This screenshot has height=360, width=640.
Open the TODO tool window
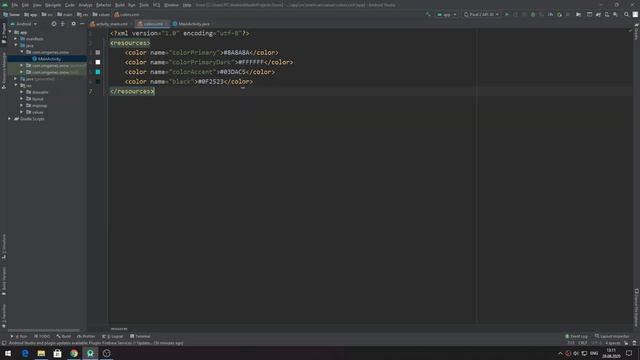pyautogui.click(x=42, y=336)
